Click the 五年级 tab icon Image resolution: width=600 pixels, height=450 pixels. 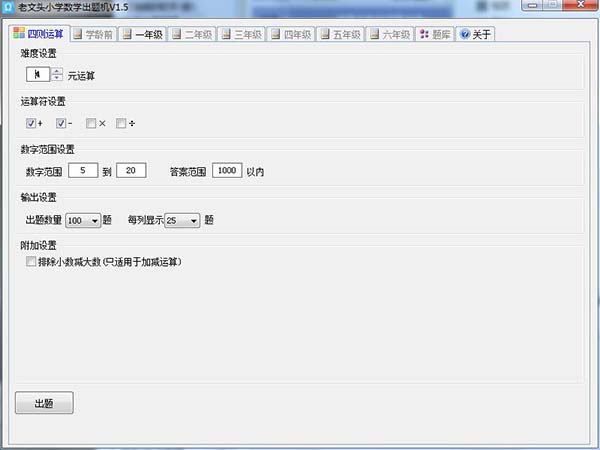pos(325,34)
